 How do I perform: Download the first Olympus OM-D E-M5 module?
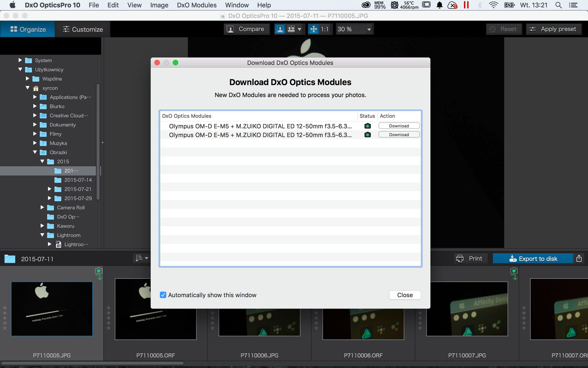coord(399,126)
